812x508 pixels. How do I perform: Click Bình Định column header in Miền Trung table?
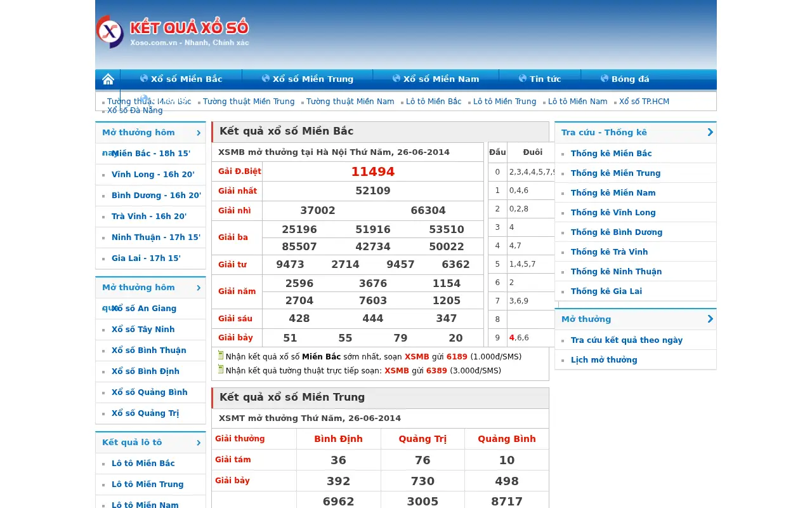tap(339, 439)
